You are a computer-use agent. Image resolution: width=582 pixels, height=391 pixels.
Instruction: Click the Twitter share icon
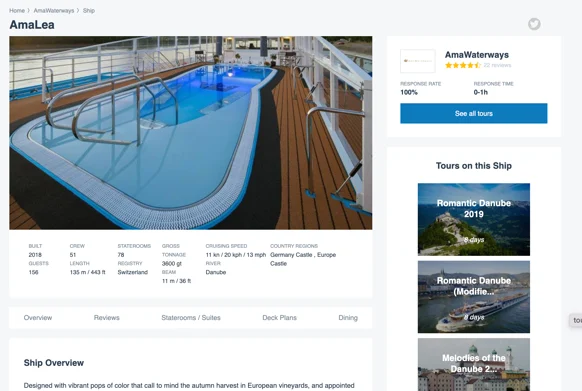pyautogui.click(x=534, y=24)
